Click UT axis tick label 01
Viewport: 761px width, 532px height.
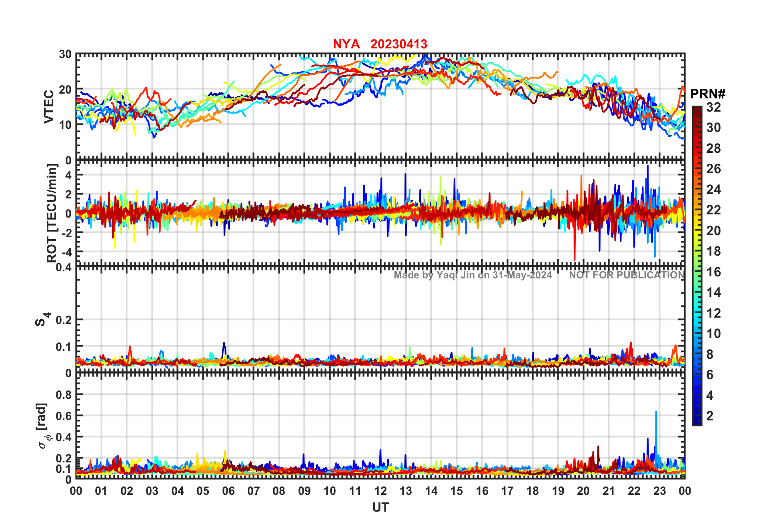click(x=101, y=491)
